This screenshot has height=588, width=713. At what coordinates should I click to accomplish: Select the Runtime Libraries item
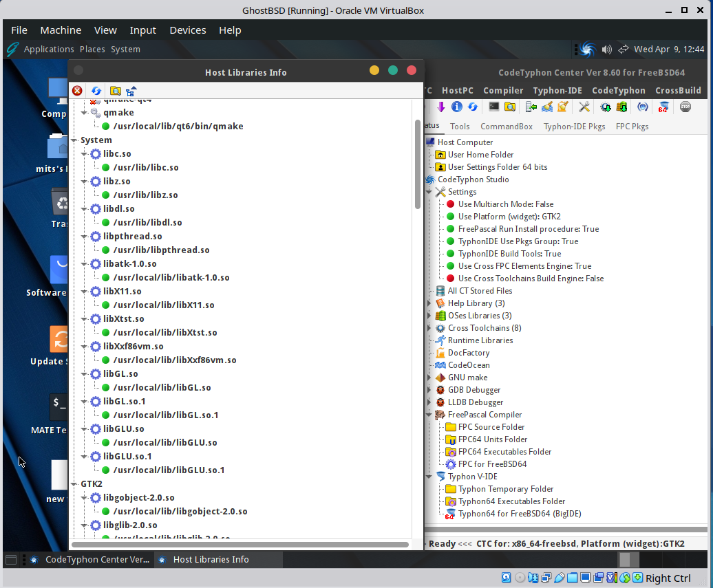(480, 340)
